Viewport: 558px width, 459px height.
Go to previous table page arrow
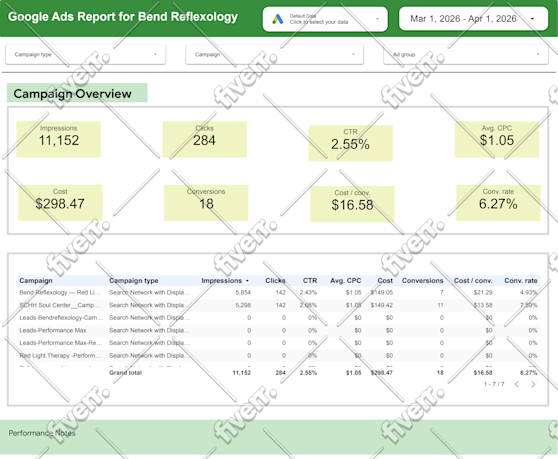pyautogui.click(x=517, y=384)
